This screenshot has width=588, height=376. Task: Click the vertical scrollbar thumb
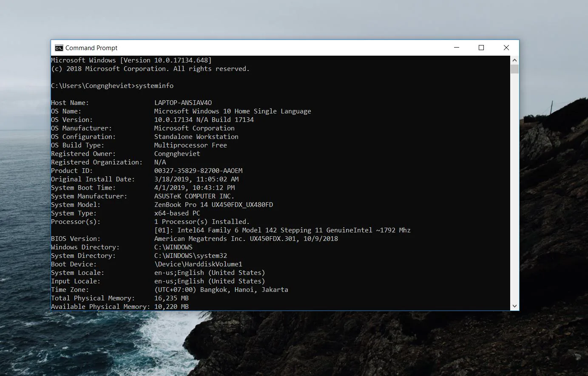pos(514,69)
